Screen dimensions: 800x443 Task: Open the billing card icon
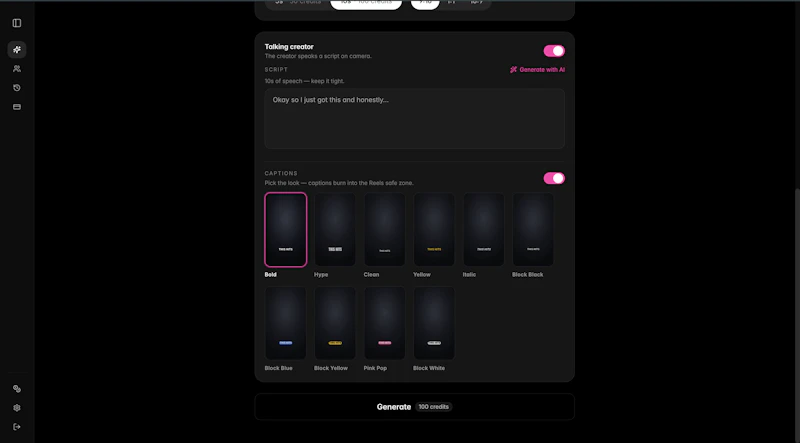point(17,107)
